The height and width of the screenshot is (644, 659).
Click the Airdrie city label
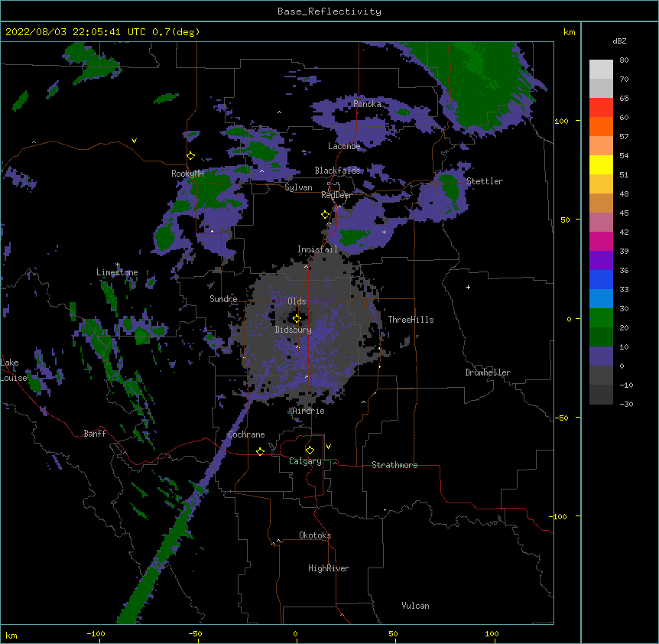(x=308, y=411)
